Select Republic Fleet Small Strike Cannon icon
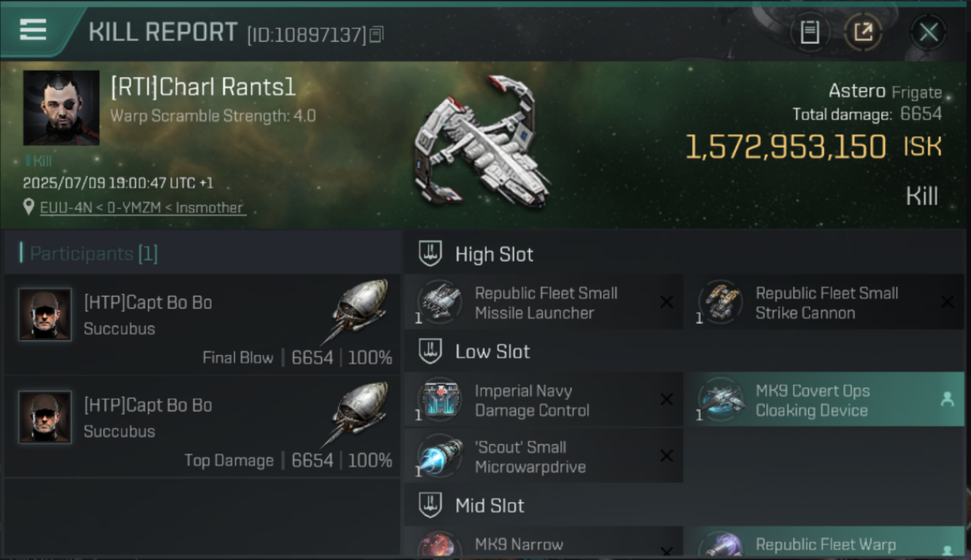The image size is (971, 560). (720, 302)
